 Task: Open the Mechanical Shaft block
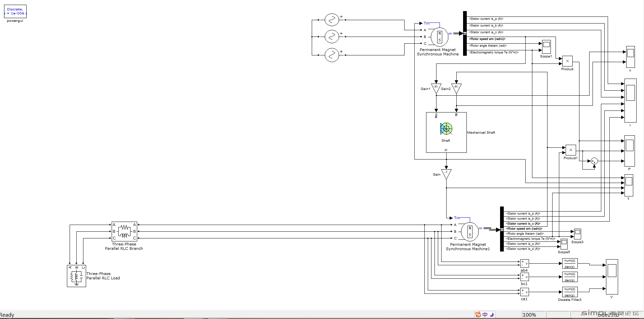pos(446,132)
